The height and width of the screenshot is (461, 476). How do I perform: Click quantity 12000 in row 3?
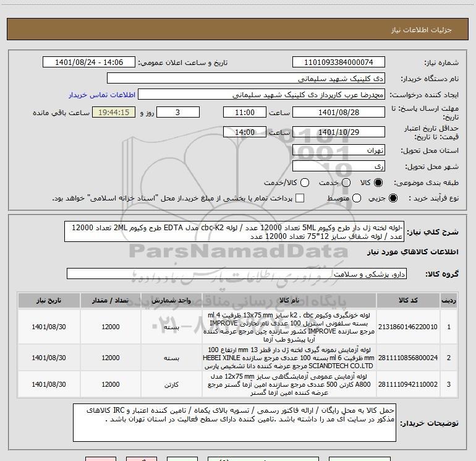[x=111, y=384]
